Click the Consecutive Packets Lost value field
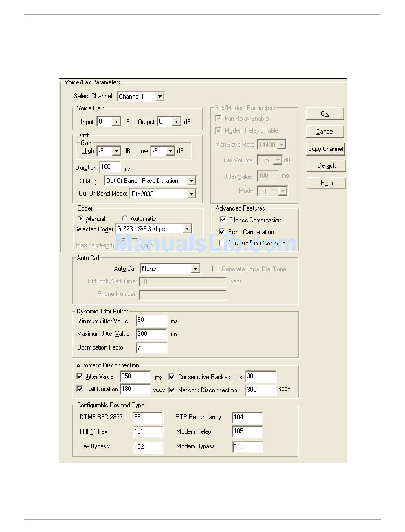This screenshot has width=405, height=532. 261,376
